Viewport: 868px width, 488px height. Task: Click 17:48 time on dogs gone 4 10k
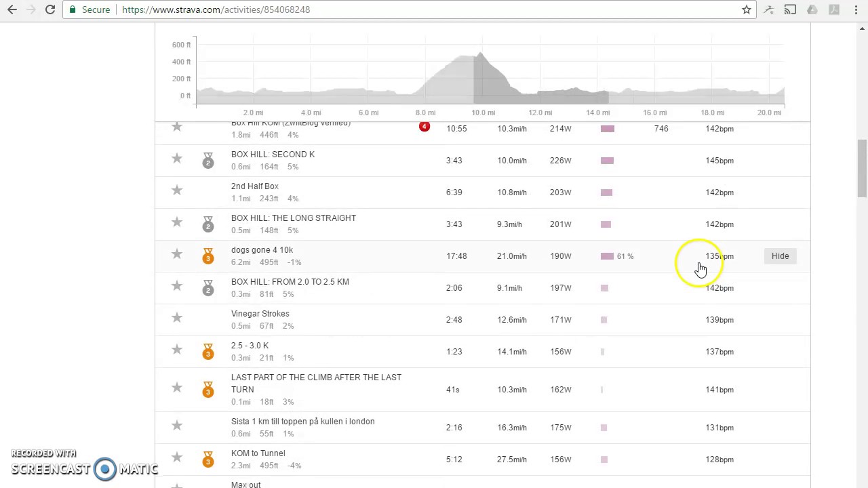(456, 256)
